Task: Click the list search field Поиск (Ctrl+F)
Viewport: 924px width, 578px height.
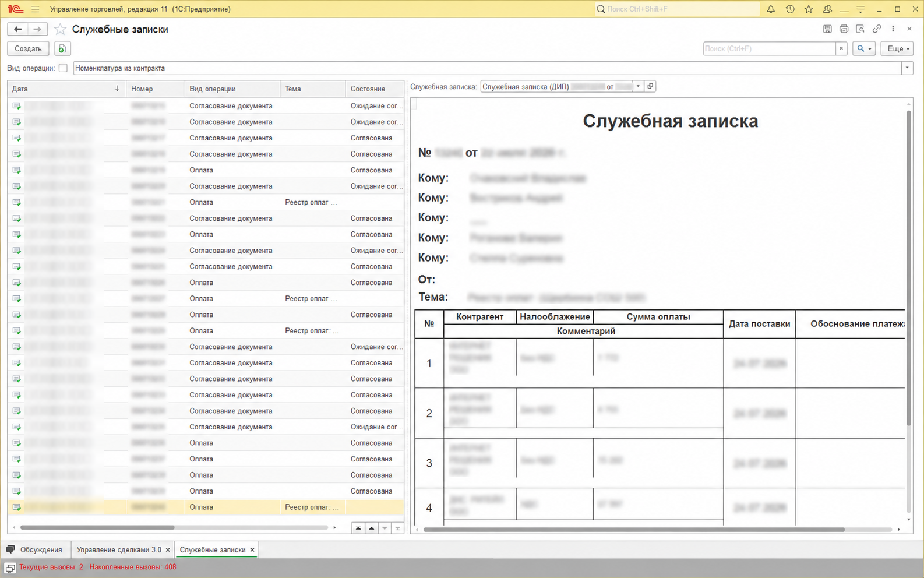Action: click(x=769, y=49)
